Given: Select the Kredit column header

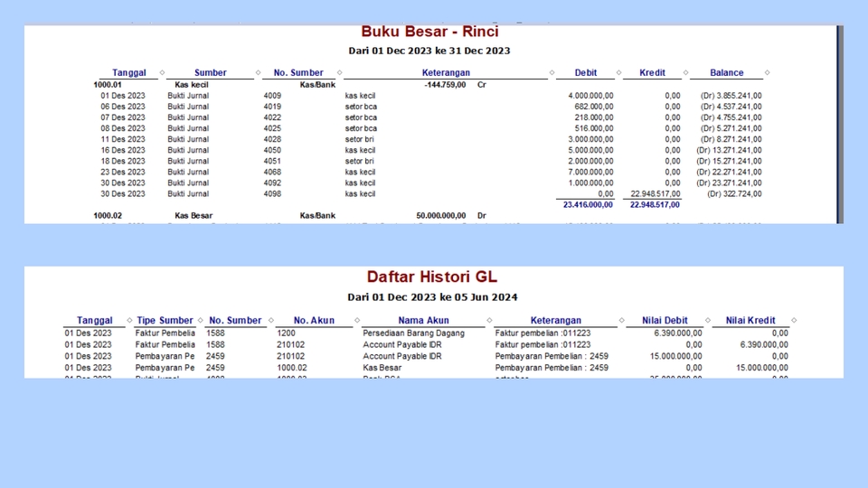Looking at the screenshot, I should click(x=652, y=72).
